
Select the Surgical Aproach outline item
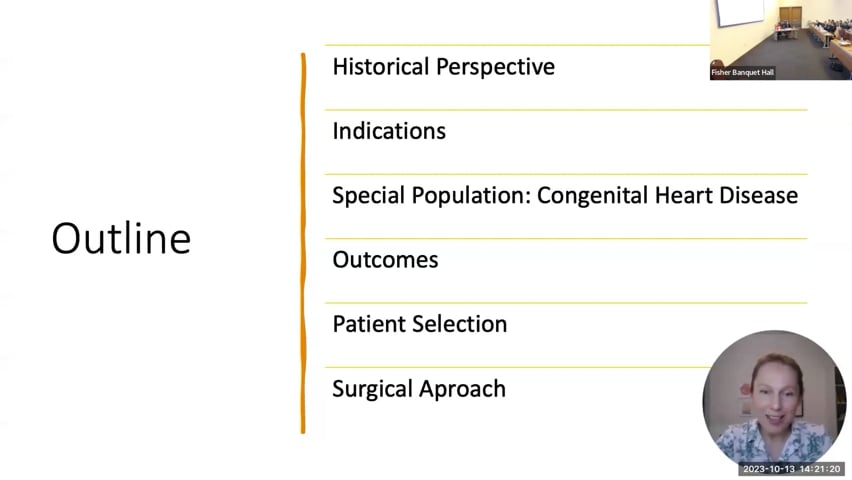(419, 389)
